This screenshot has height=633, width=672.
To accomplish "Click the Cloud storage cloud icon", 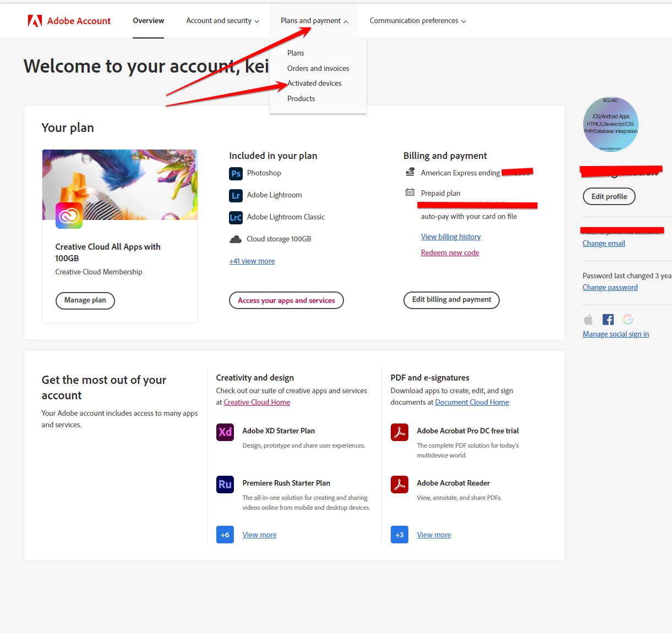I will point(236,239).
